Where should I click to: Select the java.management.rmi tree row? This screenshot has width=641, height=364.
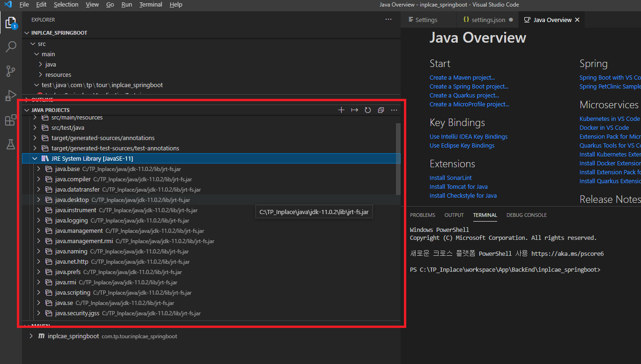211,241
